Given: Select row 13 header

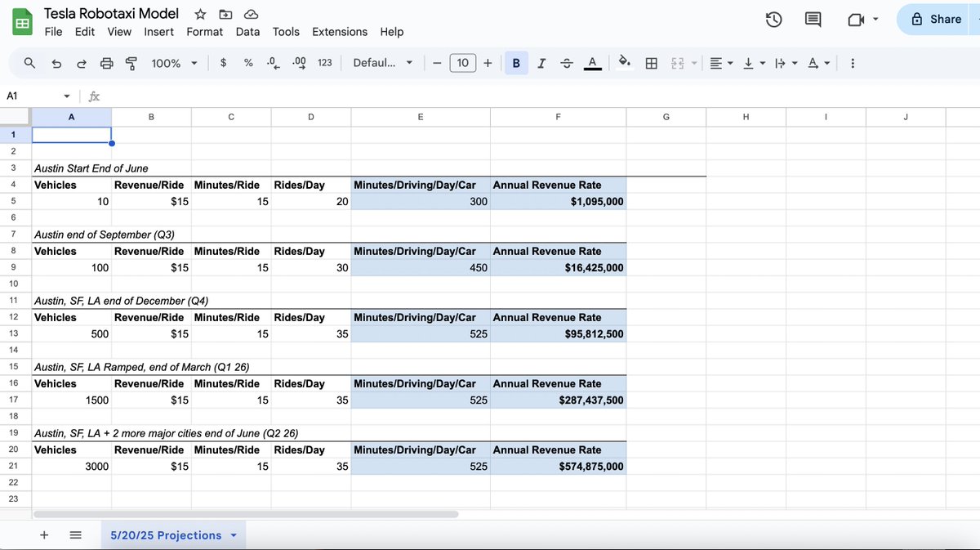Looking at the screenshot, I should tap(15, 334).
